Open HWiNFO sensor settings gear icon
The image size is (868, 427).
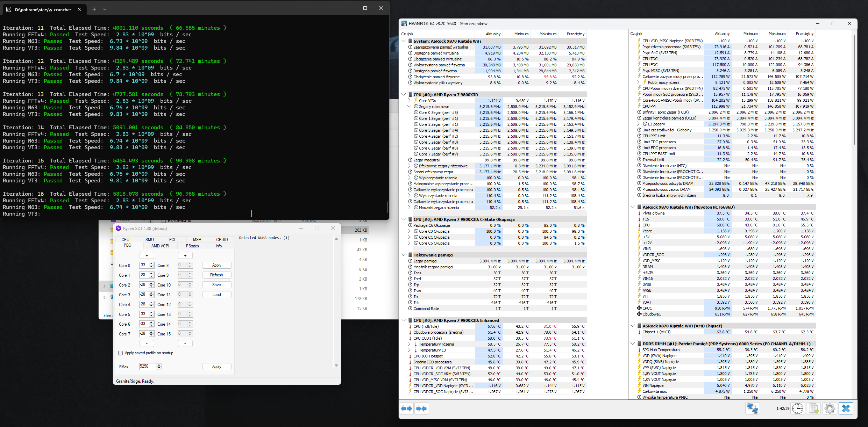click(x=830, y=408)
